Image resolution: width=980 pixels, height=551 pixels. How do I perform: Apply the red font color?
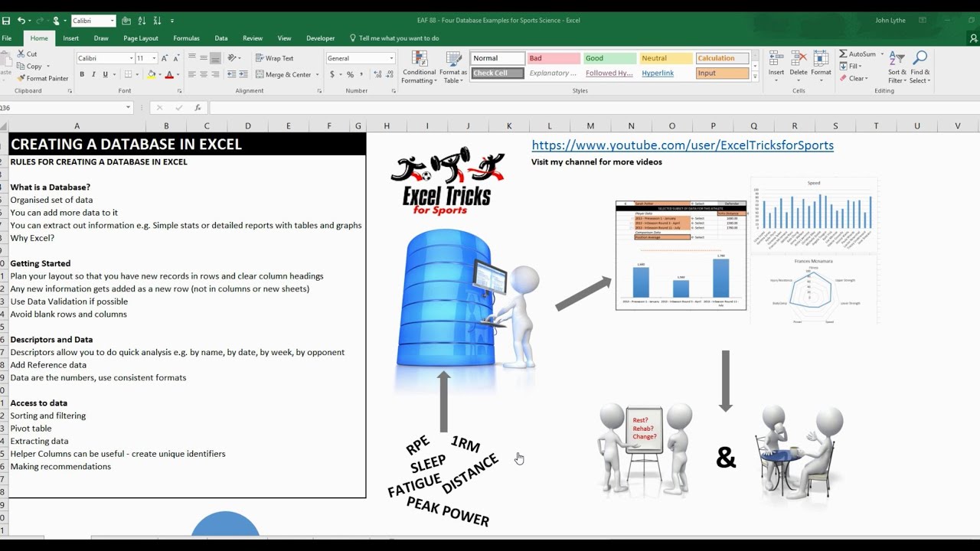[169, 74]
